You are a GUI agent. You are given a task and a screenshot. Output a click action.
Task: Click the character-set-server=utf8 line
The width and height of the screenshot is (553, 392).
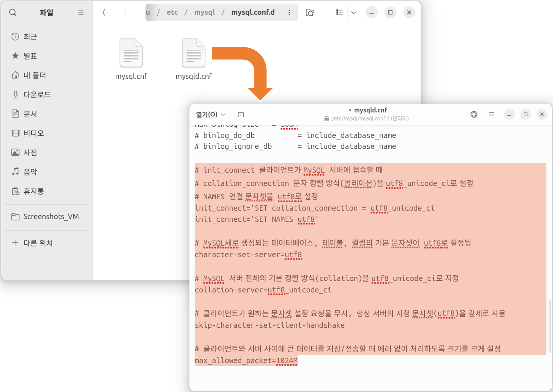click(x=248, y=255)
